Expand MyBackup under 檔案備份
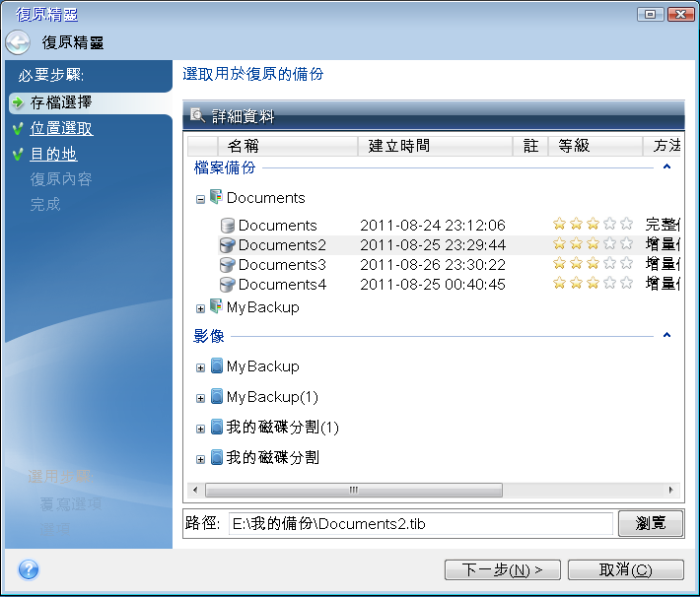Screen dimensions: 700x597 point(200,308)
